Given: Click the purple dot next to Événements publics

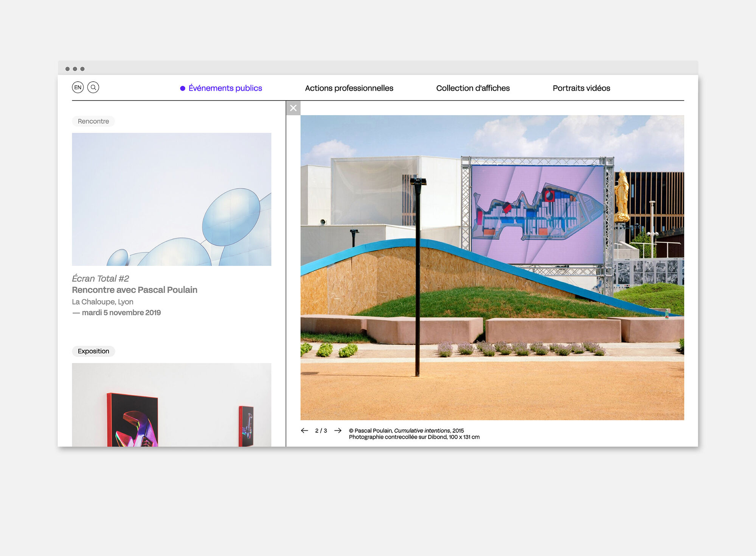Looking at the screenshot, I should tap(182, 88).
